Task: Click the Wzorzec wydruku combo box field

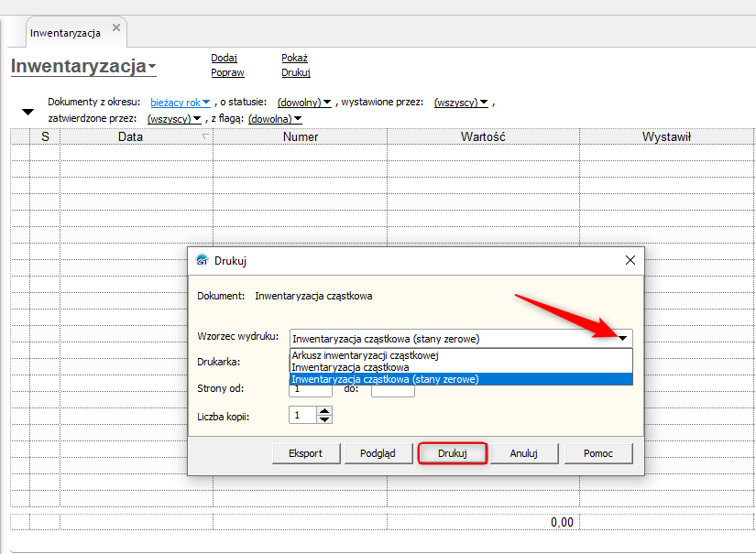Action: pos(461,339)
